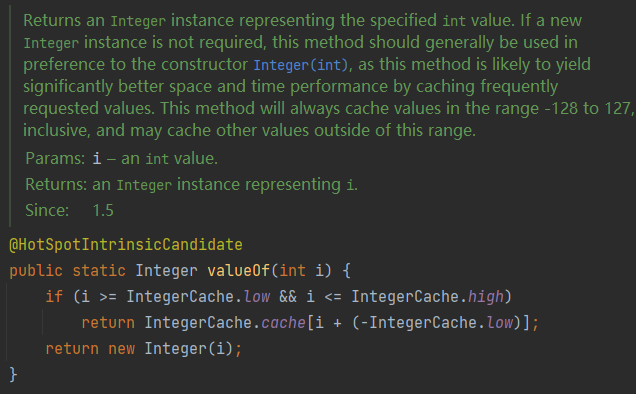636x394 pixels.
Task: Click the int parameter type in valueOf
Action: tap(292, 270)
